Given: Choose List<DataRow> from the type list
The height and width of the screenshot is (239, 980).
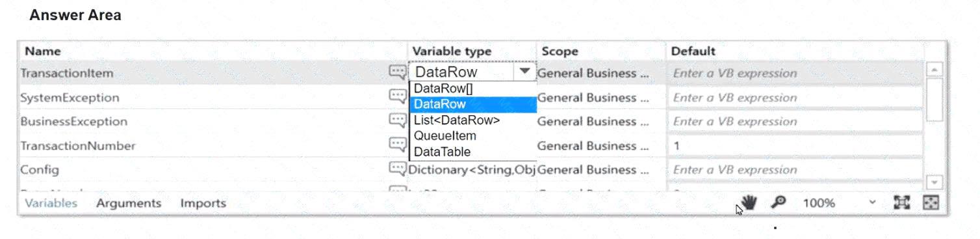Looking at the screenshot, I should 457,120.
